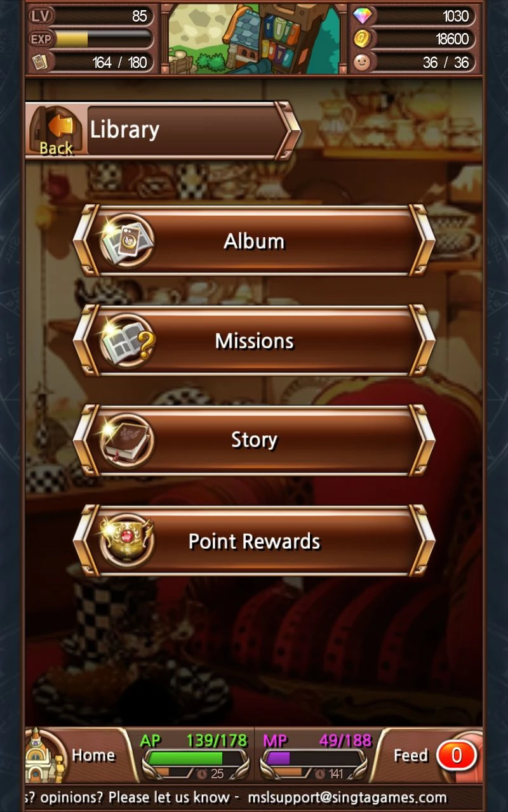Select the Story button
The image size is (508, 812).
pyautogui.click(x=254, y=440)
